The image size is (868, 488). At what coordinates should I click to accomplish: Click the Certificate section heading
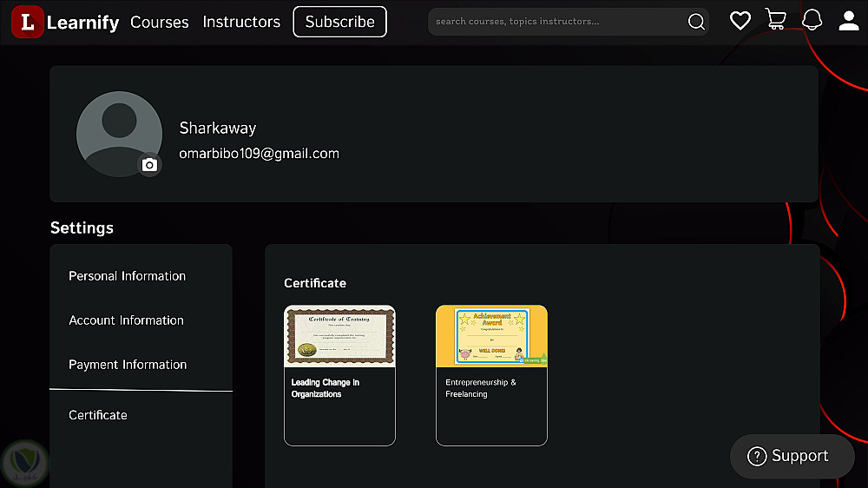[315, 283]
